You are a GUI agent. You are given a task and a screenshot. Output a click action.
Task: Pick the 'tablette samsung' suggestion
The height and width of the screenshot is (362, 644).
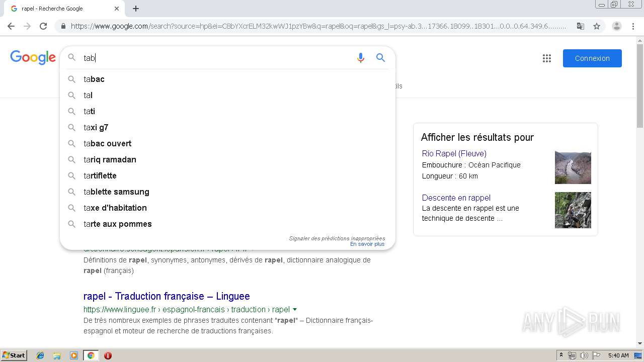click(x=227, y=192)
